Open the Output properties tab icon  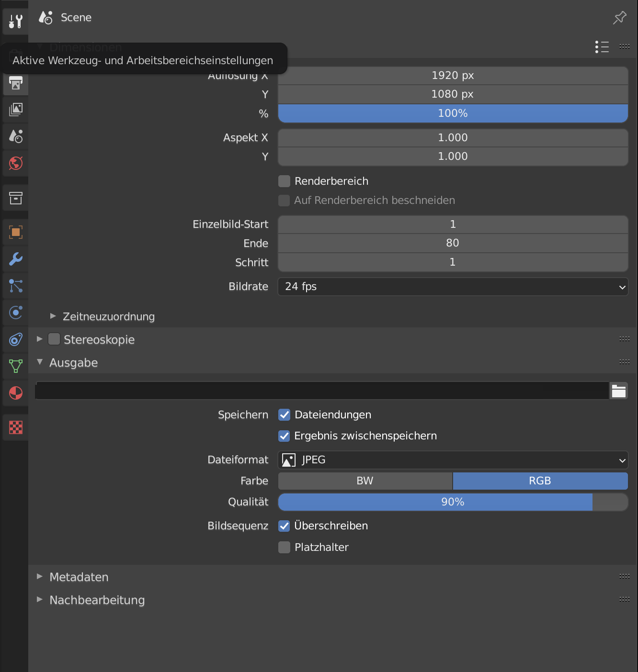pyautogui.click(x=16, y=83)
